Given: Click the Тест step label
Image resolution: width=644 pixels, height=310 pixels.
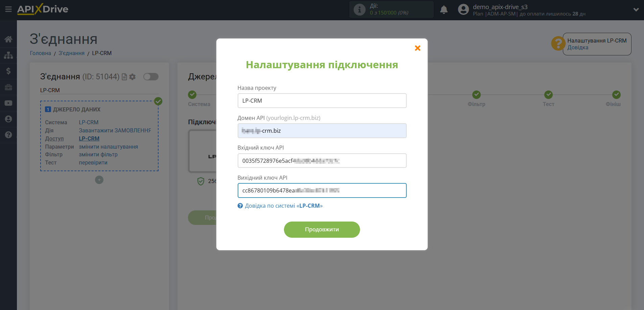Looking at the screenshot, I should [x=548, y=104].
